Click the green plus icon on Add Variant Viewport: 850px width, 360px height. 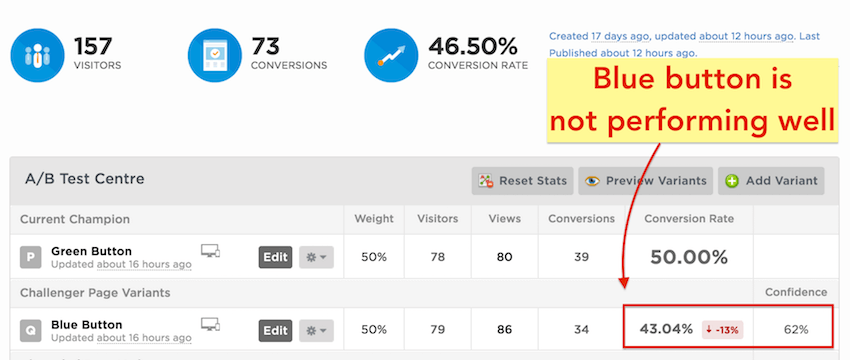click(x=732, y=181)
